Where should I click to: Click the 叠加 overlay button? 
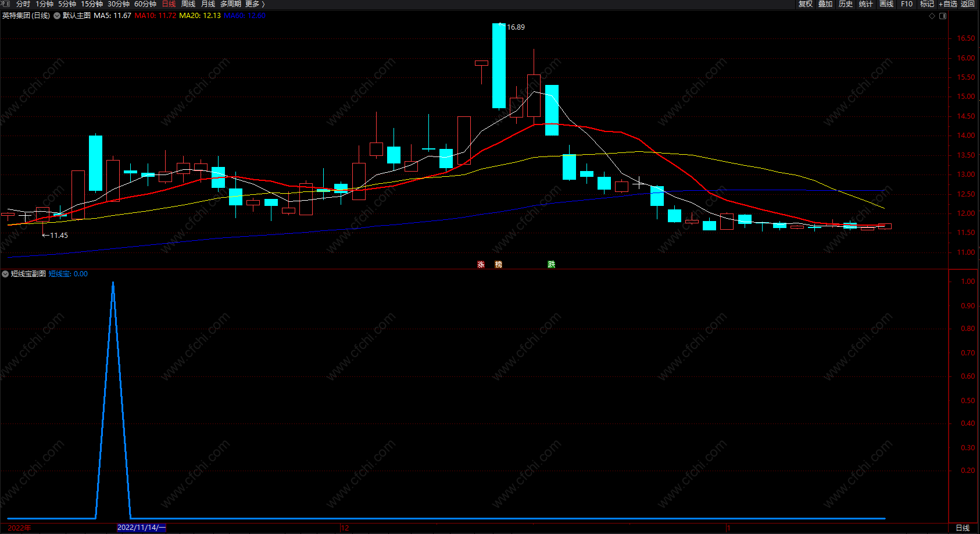coord(825,4)
